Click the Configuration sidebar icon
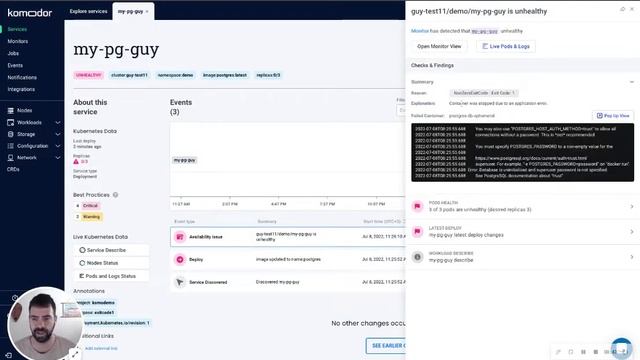This screenshot has height=360, width=640. [x=11, y=146]
